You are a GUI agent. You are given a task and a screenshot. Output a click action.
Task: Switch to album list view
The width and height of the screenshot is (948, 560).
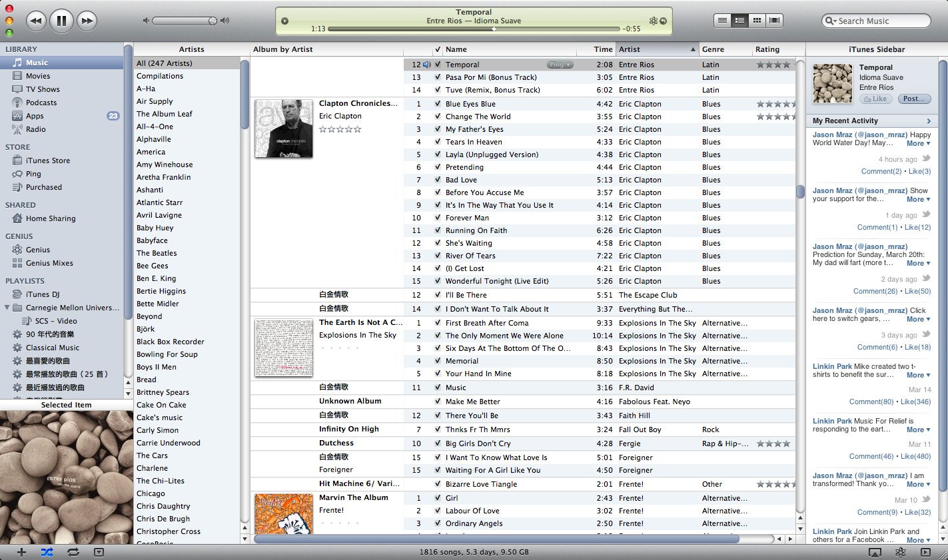click(739, 21)
